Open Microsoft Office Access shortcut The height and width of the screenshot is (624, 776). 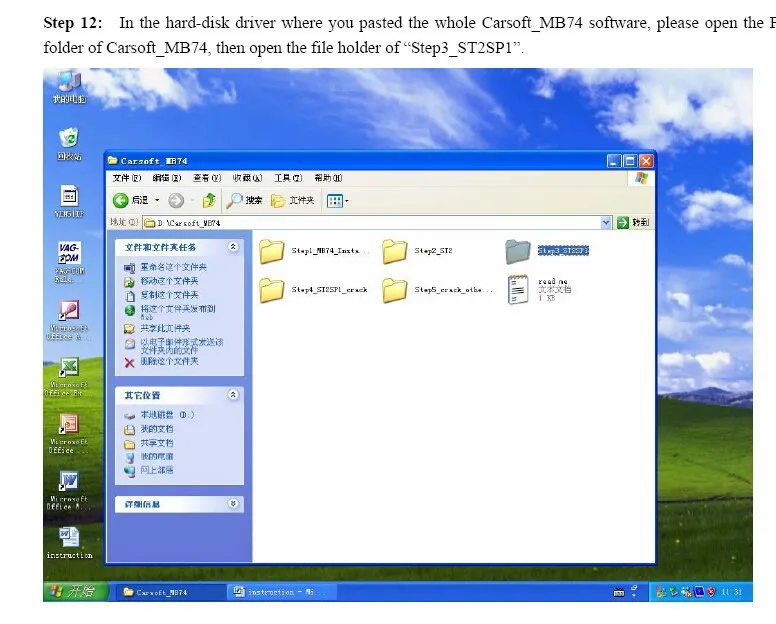pyautogui.click(x=69, y=320)
